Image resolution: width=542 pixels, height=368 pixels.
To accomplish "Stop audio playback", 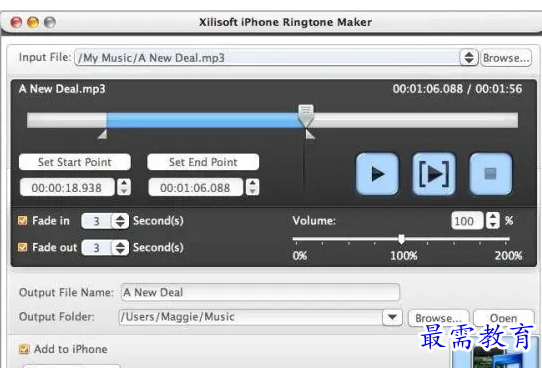I will [x=490, y=174].
